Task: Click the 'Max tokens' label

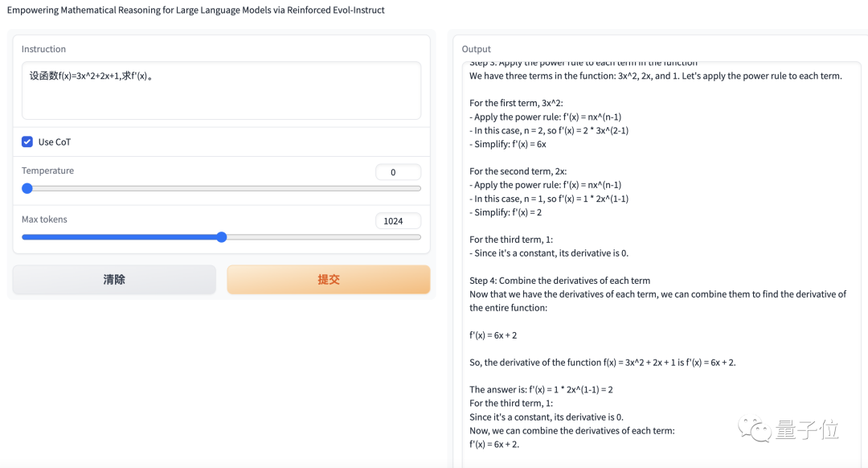Action: tap(44, 220)
